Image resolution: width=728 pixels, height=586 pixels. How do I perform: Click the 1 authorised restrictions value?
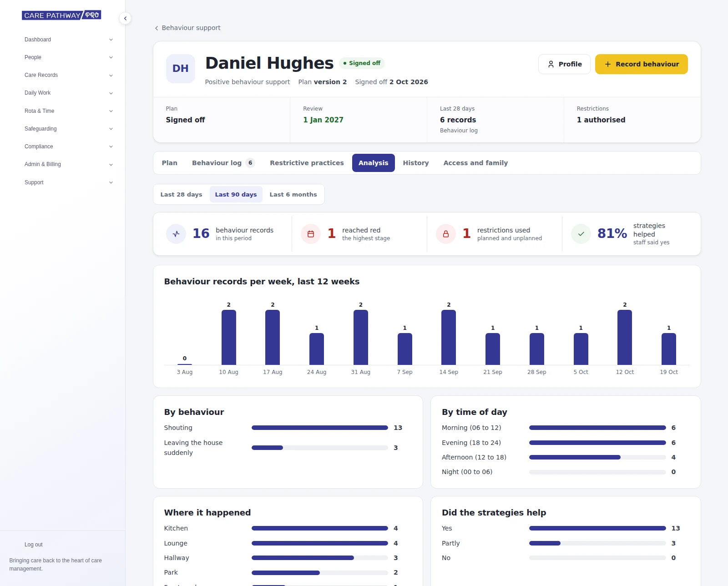tap(601, 120)
